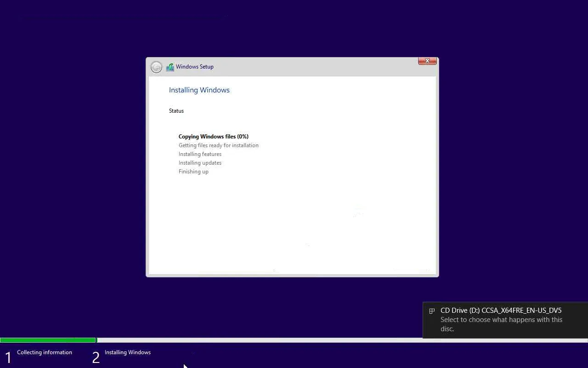
Task: Click the Windows Setup installer icon
Action: tap(170, 67)
